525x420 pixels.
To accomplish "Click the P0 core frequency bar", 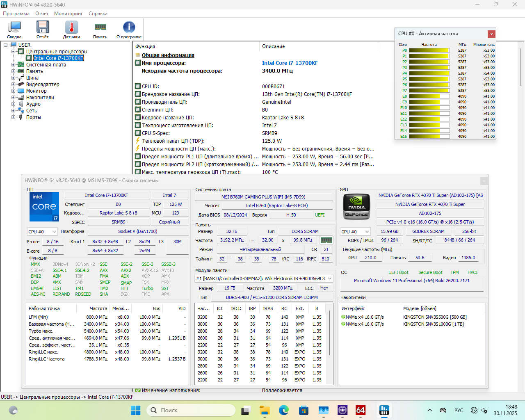I will [x=430, y=50].
